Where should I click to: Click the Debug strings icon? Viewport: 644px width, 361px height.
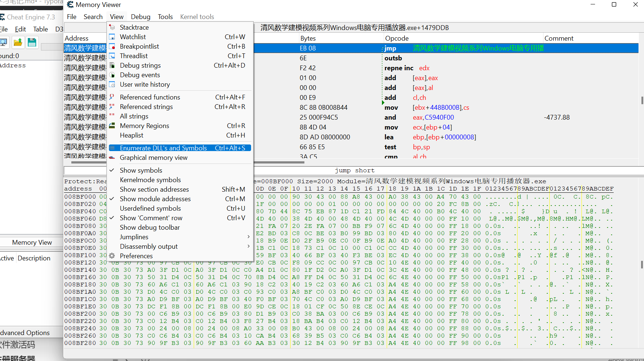click(112, 65)
